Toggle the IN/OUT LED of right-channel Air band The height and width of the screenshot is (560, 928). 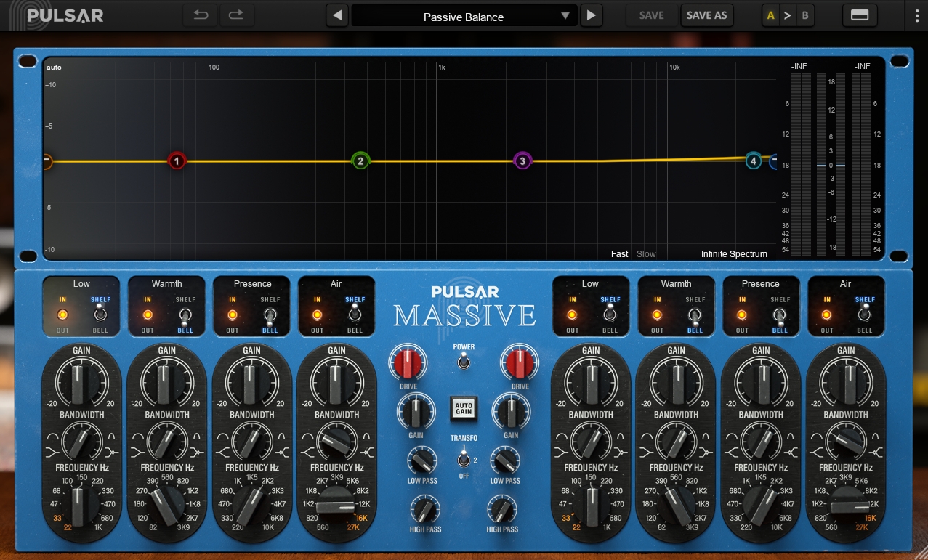(826, 315)
